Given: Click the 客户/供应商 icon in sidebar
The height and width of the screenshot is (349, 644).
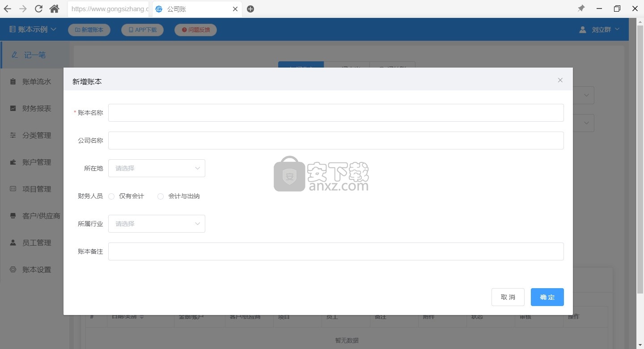Looking at the screenshot, I should point(13,216).
